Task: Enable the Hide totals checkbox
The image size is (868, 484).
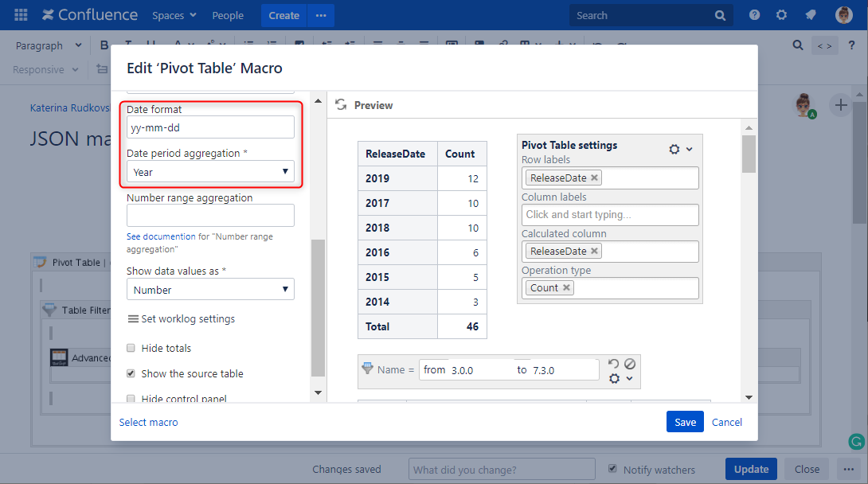Action: (x=131, y=348)
